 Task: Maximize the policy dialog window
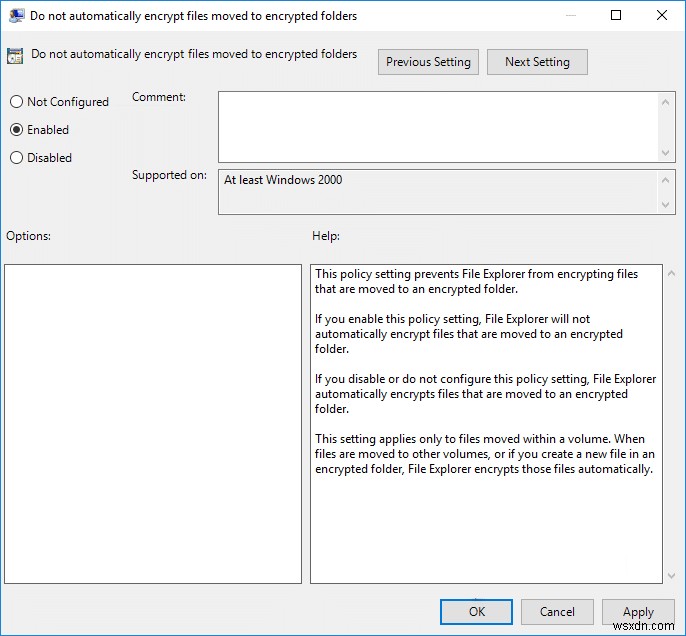tap(616, 15)
